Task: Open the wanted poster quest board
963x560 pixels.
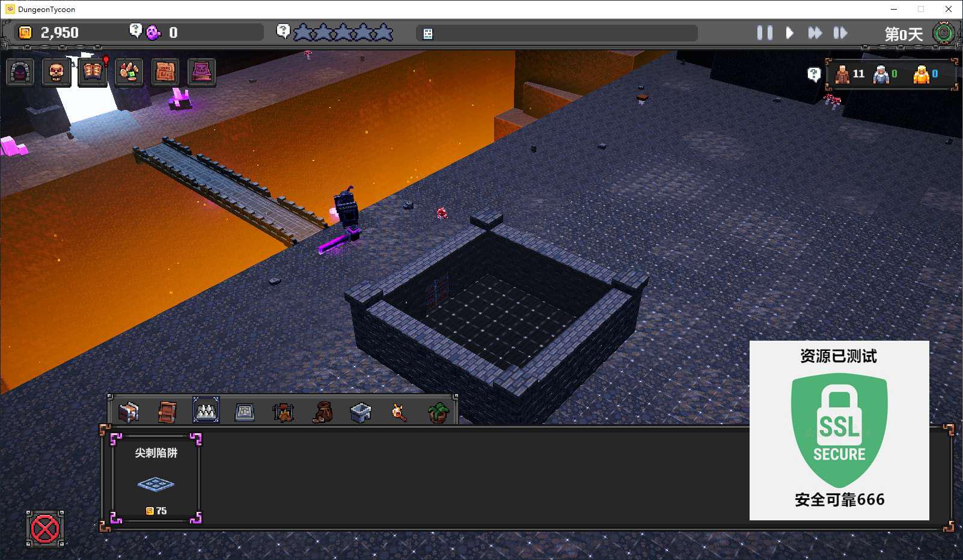Action: [165, 73]
